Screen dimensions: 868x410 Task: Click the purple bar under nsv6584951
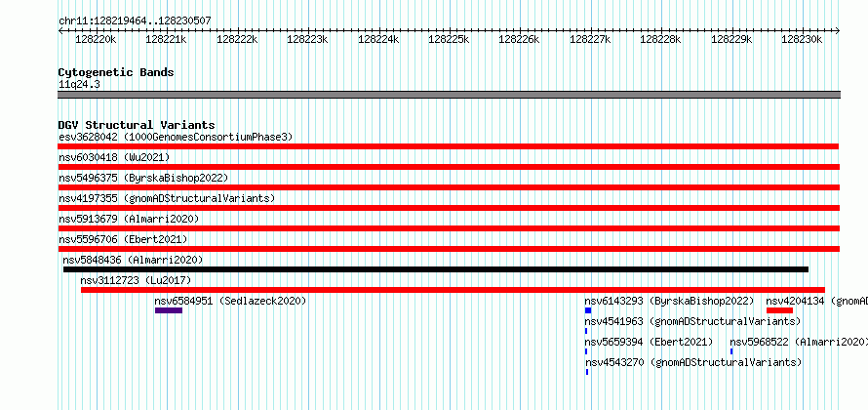(169, 310)
